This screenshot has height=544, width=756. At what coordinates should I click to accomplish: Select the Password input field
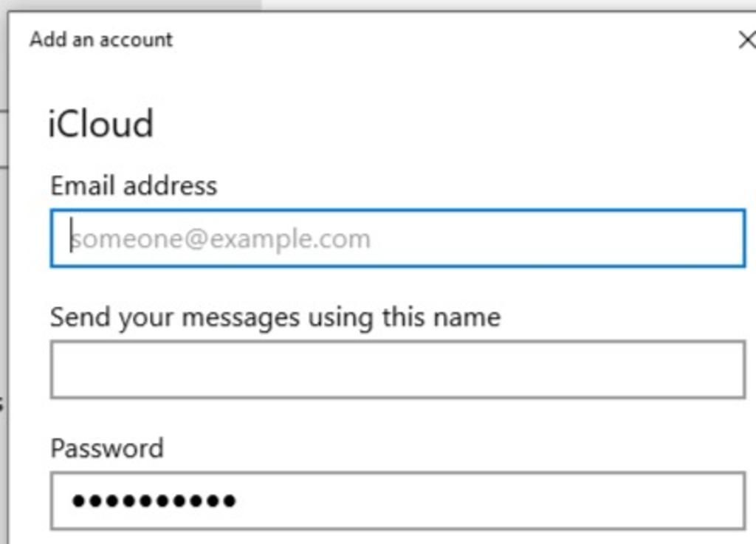397,501
